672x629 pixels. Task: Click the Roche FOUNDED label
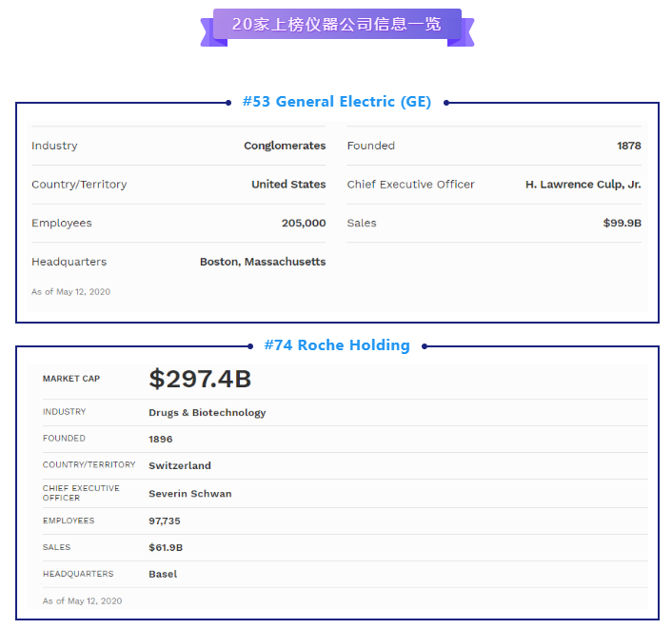pos(64,439)
